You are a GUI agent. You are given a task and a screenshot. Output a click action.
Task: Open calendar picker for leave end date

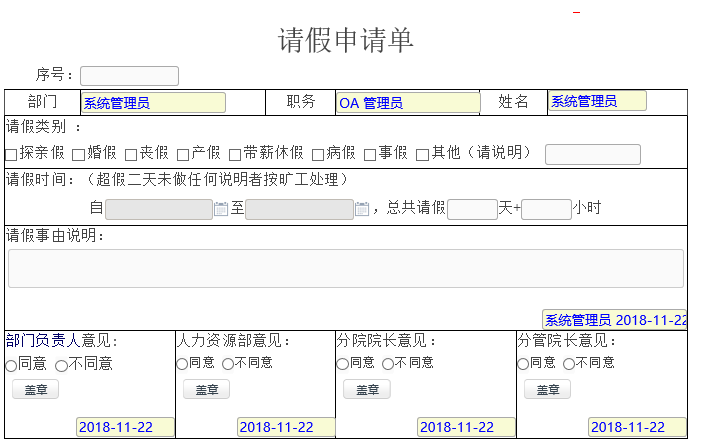(x=362, y=209)
